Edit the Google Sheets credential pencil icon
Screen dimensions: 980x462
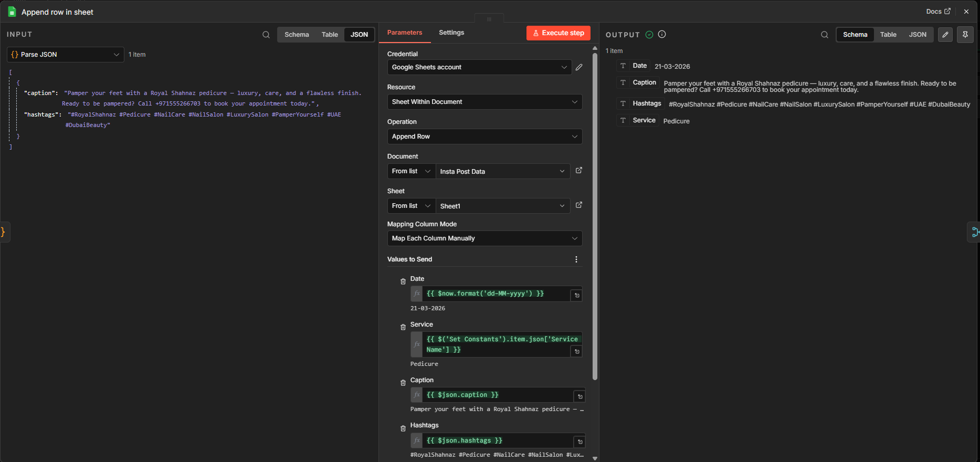[579, 67]
